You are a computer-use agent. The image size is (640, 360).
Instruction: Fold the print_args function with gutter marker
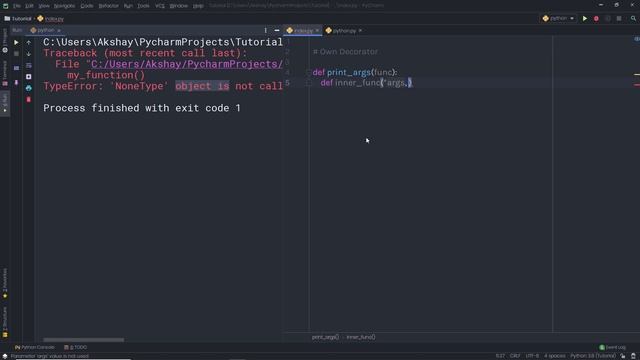[x=309, y=73]
